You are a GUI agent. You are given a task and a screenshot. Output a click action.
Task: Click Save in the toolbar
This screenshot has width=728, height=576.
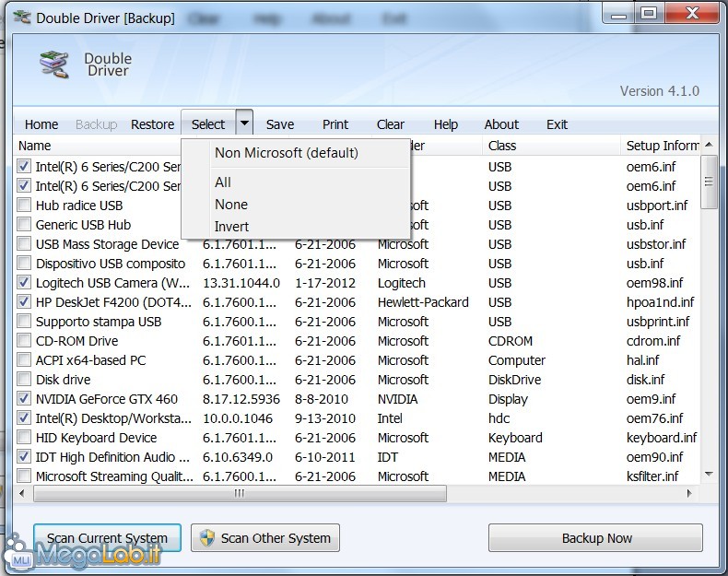pos(280,124)
